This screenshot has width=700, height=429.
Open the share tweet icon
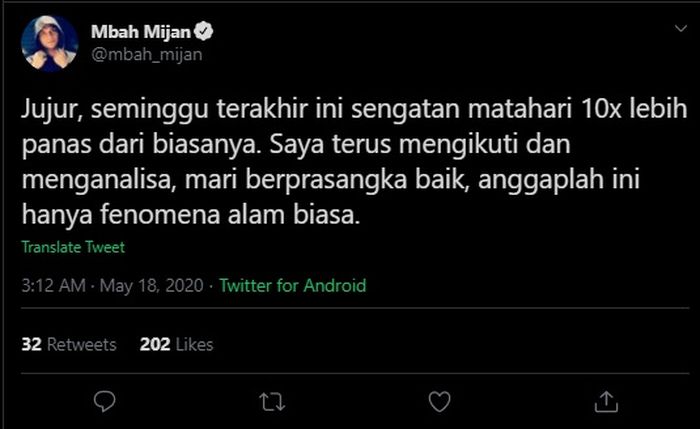605,401
